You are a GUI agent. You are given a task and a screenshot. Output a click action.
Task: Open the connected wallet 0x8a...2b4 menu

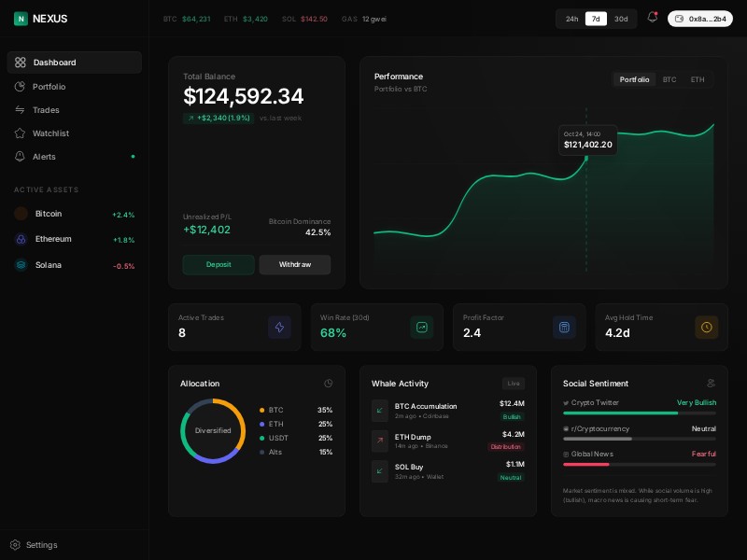(x=701, y=19)
